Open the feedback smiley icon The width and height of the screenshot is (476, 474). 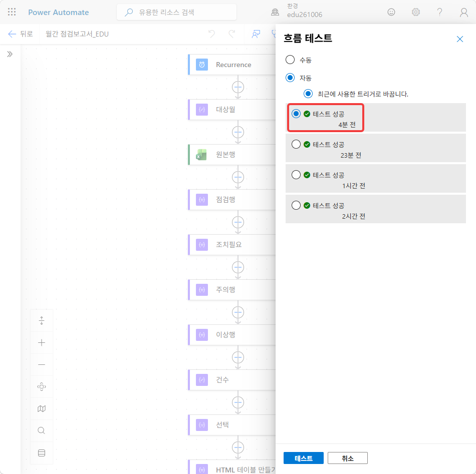(391, 12)
